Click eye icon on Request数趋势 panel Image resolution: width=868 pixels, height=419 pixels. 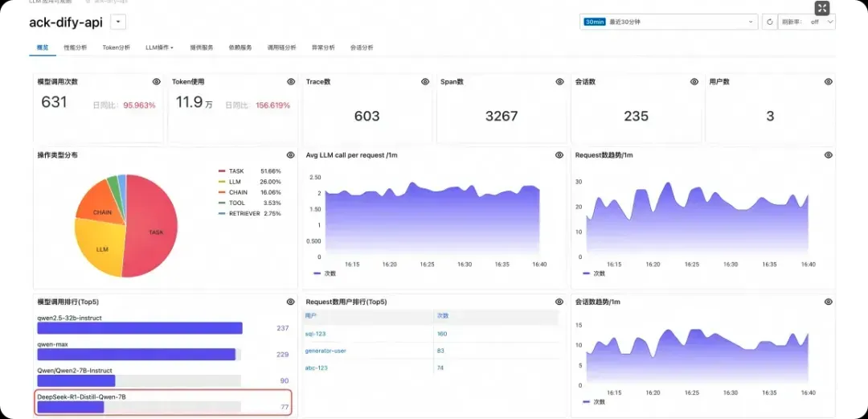click(x=828, y=155)
